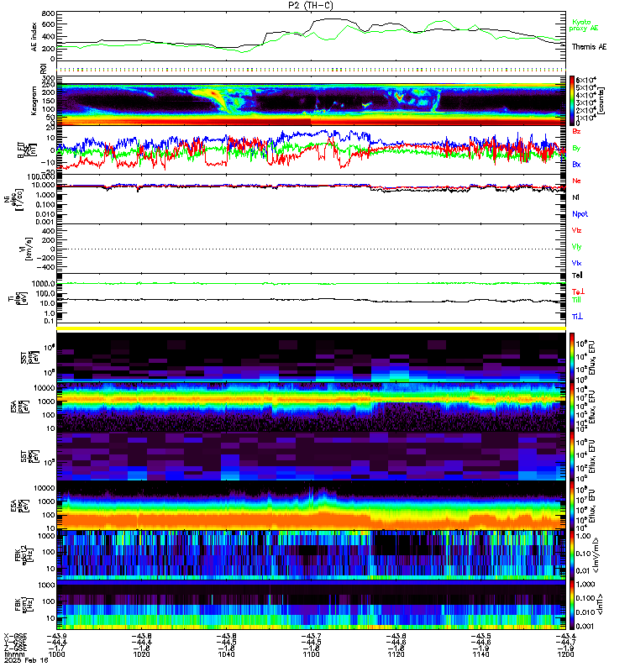630x672 pixels.
Task: Select the blue Bx legend label
Action: [x=576, y=164]
